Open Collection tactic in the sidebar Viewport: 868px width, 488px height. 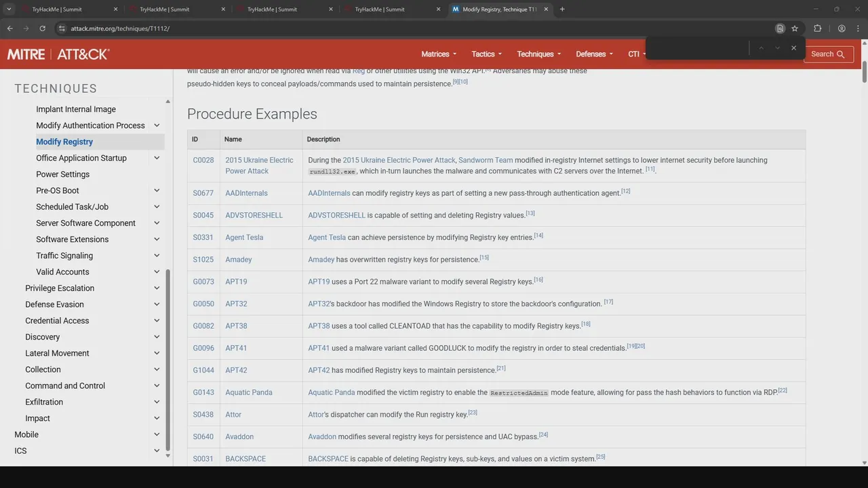pyautogui.click(x=43, y=369)
